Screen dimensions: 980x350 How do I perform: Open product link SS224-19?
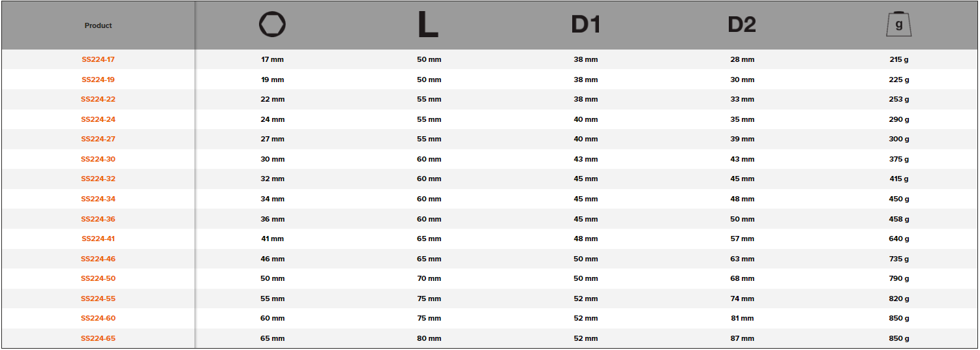pos(98,80)
